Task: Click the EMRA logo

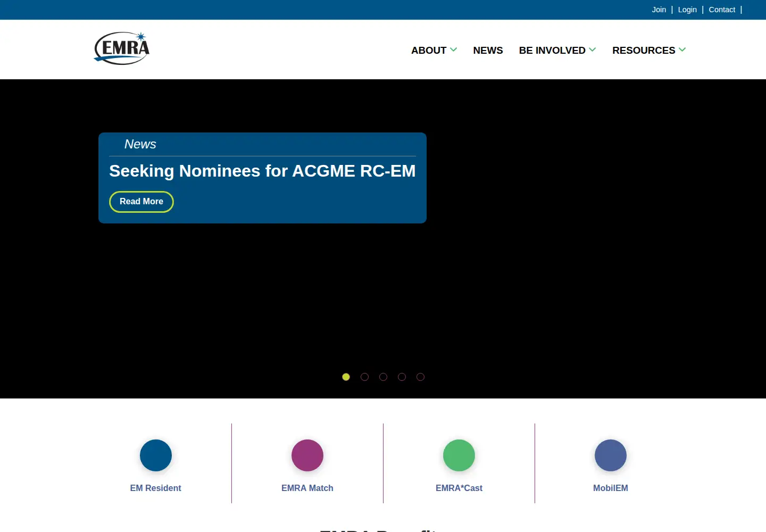Action: [x=122, y=48]
